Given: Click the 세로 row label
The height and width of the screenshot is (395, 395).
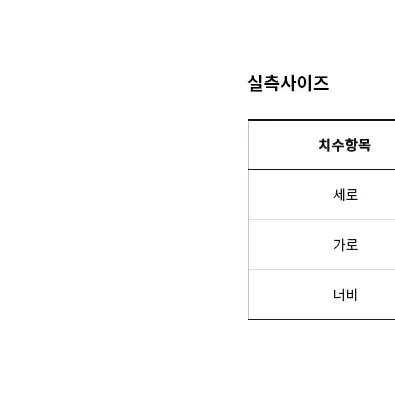Looking at the screenshot, I should [x=346, y=195].
